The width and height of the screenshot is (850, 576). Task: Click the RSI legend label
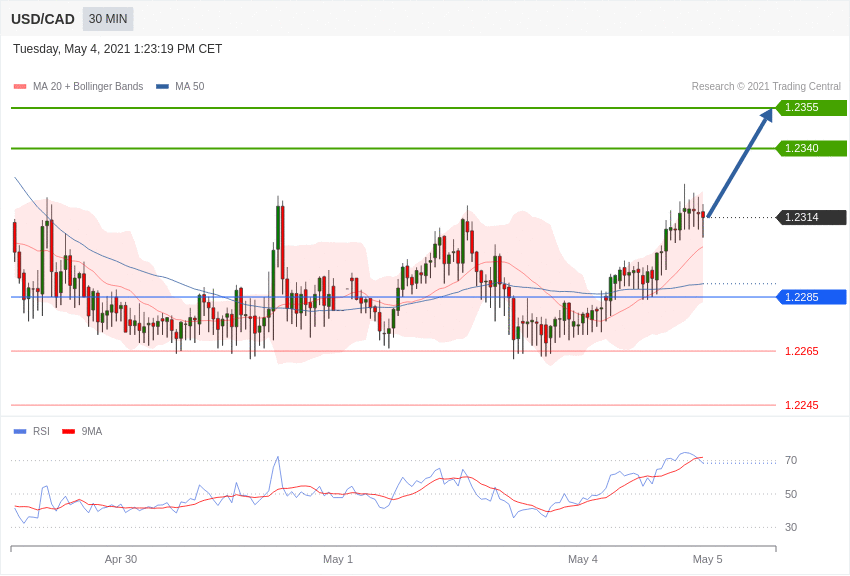(41, 431)
